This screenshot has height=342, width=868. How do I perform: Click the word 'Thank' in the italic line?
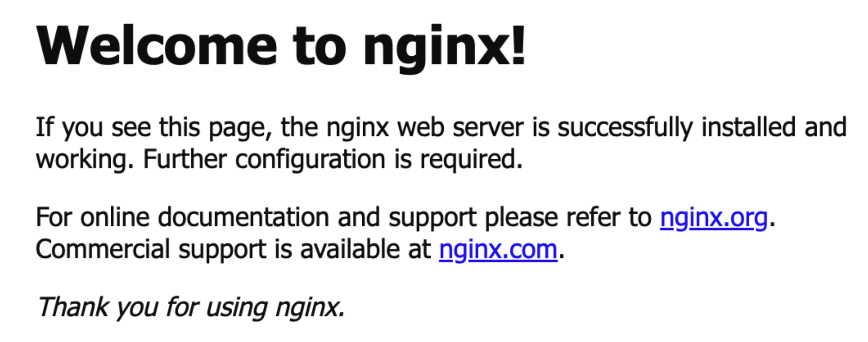(x=73, y=307)
